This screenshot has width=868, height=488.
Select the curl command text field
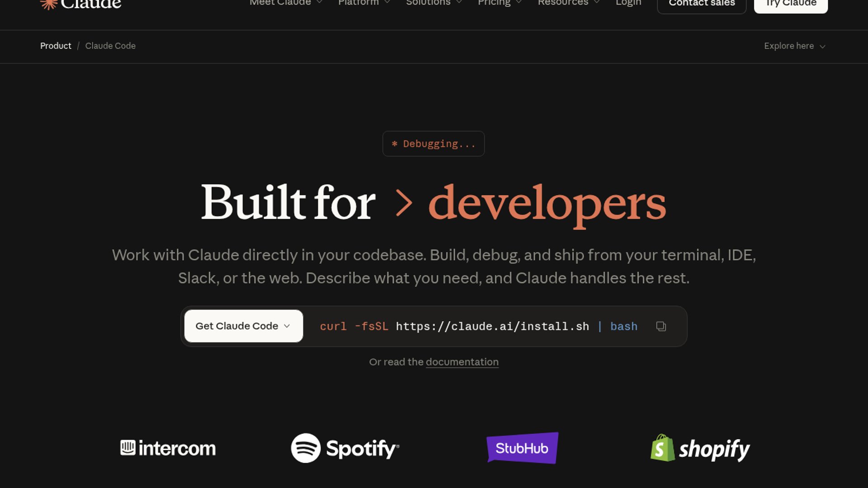[x=478, y=326]
